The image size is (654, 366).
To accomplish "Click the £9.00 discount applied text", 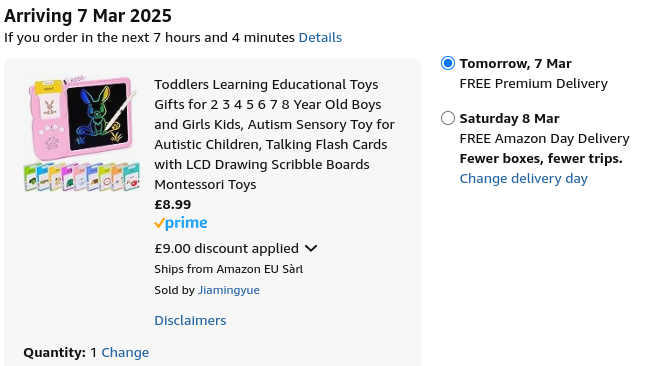I will tap(226, 249).
